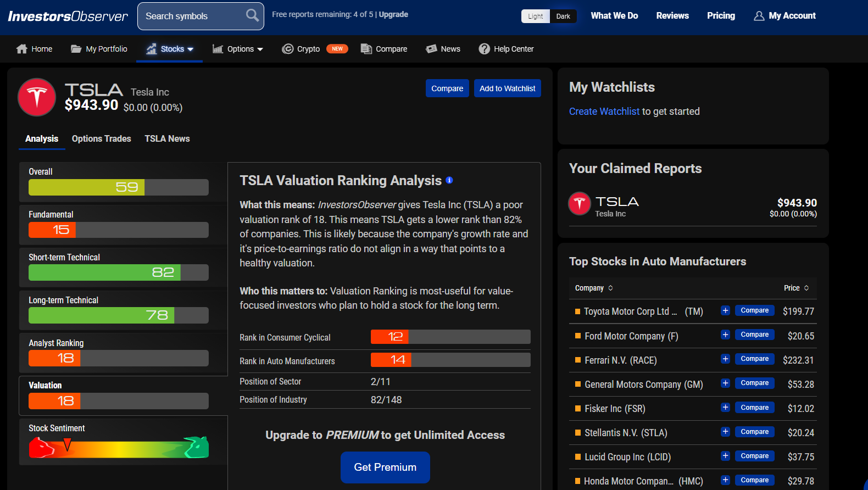Click the Compare documents icon

[x=366, y=49]
